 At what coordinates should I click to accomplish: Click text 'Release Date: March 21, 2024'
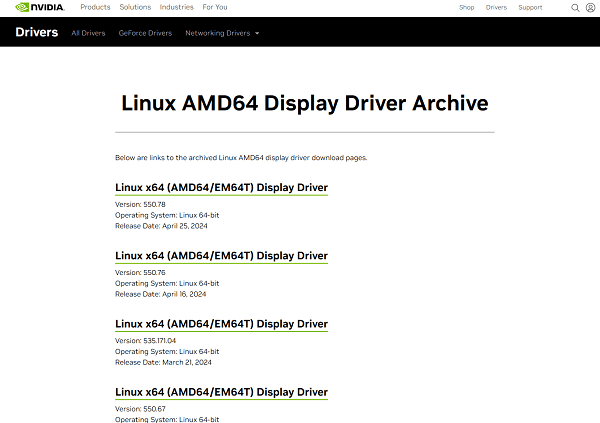pyautogui.click(x=163, y=363)
